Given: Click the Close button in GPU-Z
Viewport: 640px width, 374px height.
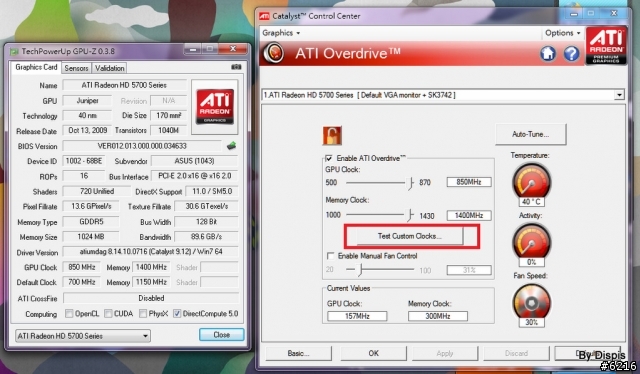Looking at the screenshot, I should tap(222, 335).
